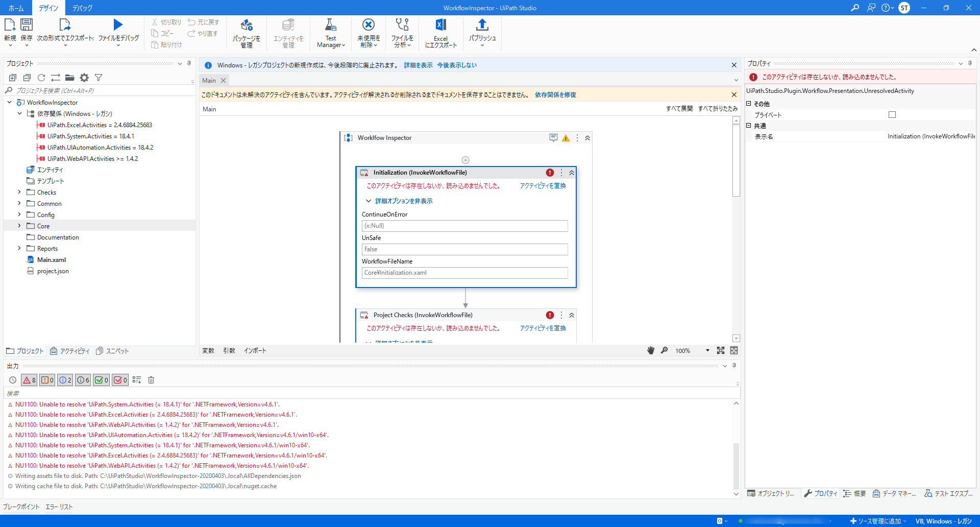Open the 100% zoom level dropdown

707,350
